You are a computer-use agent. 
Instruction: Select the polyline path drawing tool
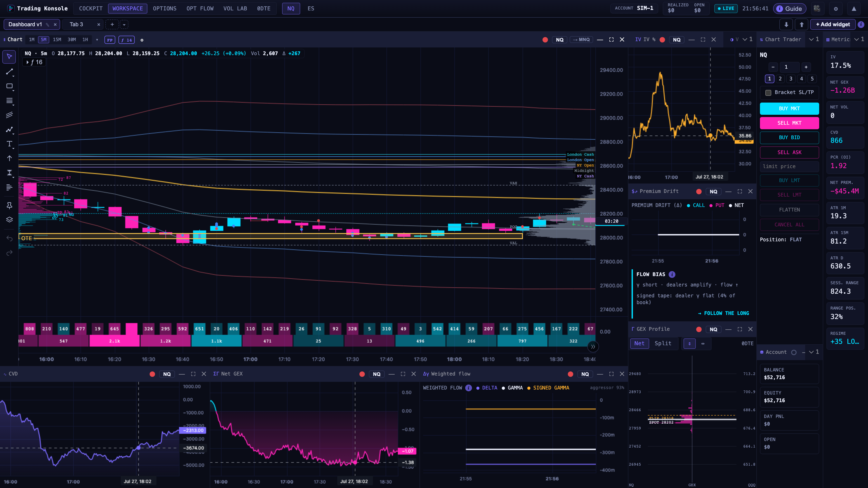click(x=9, y=130)
